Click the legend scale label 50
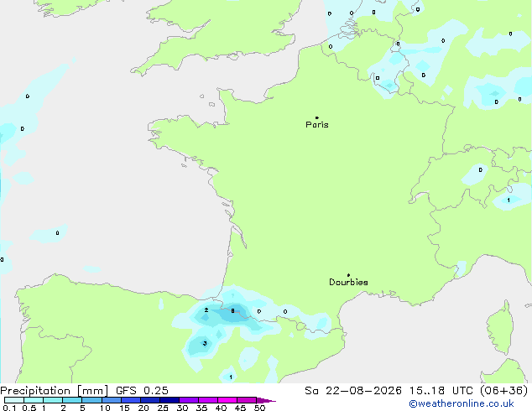This screenshot has height=411, width=532. pyautogui.click(x=259, y=408)
